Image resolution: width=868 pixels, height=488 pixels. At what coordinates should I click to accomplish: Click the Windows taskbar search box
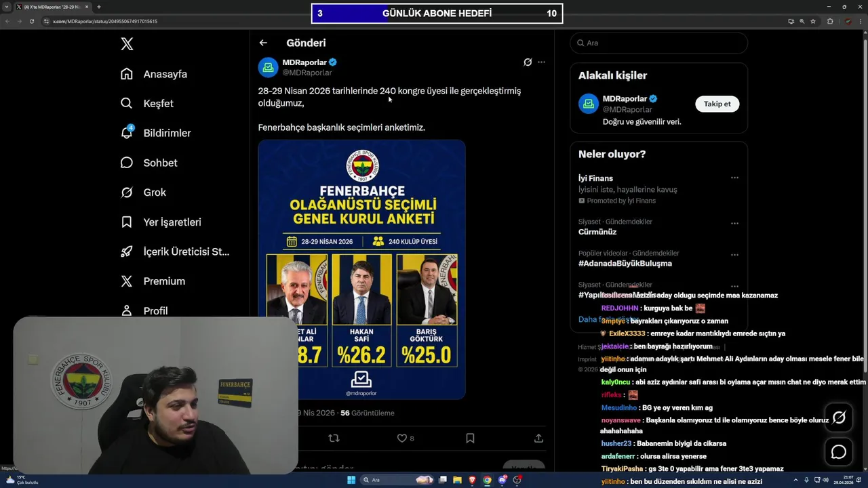tap(398, 480)
